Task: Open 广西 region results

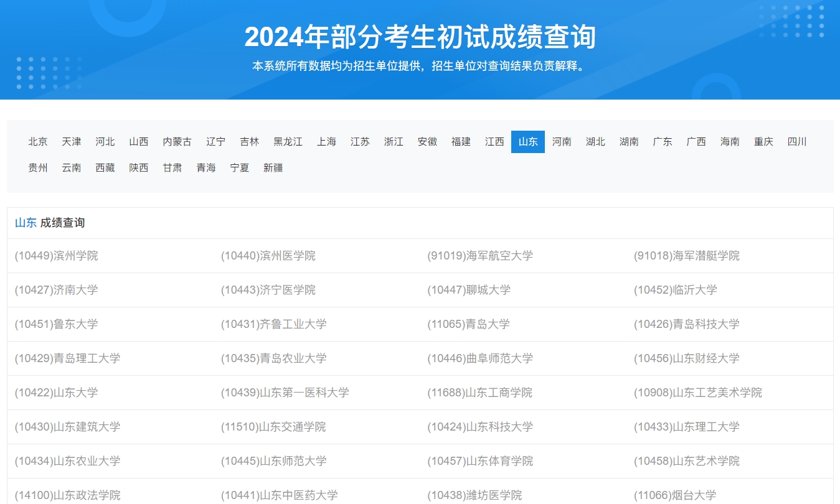Action: click(696, 142)
